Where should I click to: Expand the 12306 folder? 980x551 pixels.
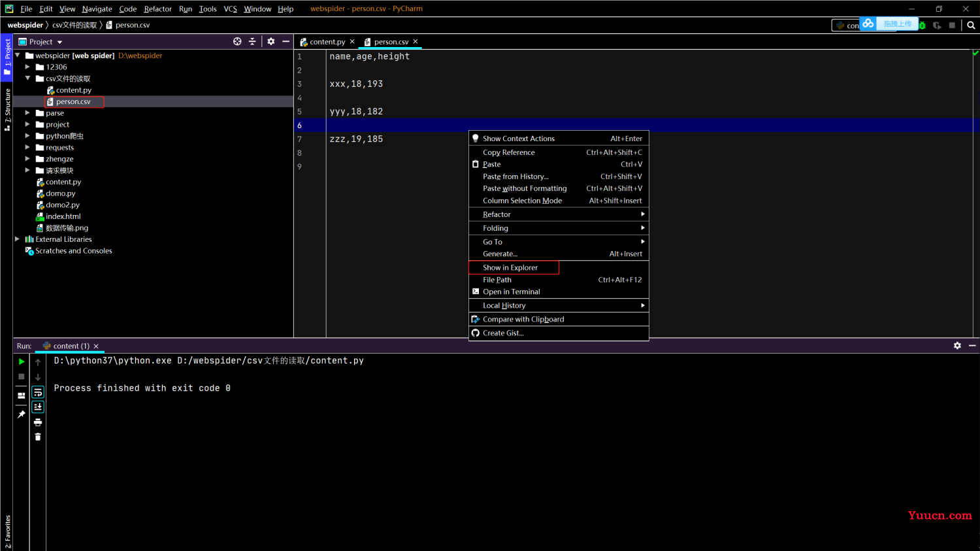click(x=27, y=67)
